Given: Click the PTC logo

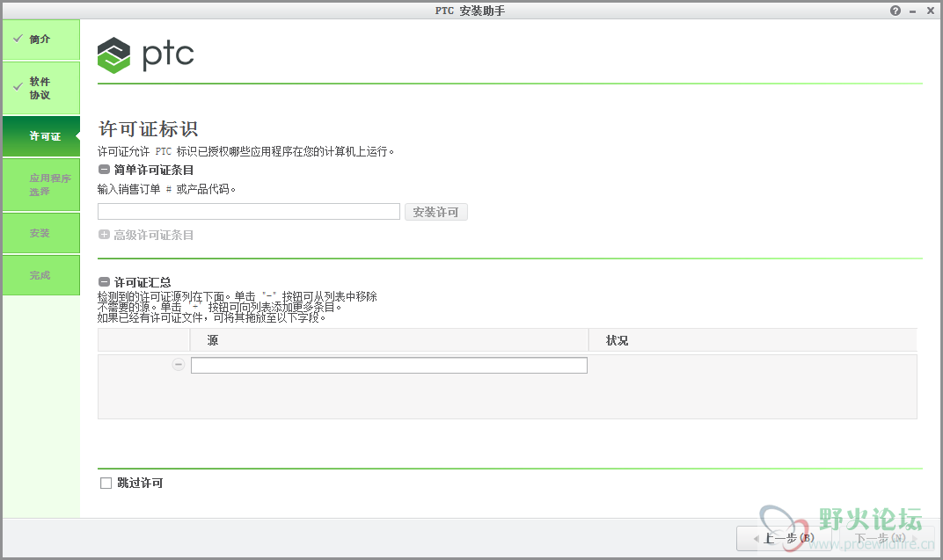Looking at the screenshot, I should pyautogui.click(x=145, y=55).
